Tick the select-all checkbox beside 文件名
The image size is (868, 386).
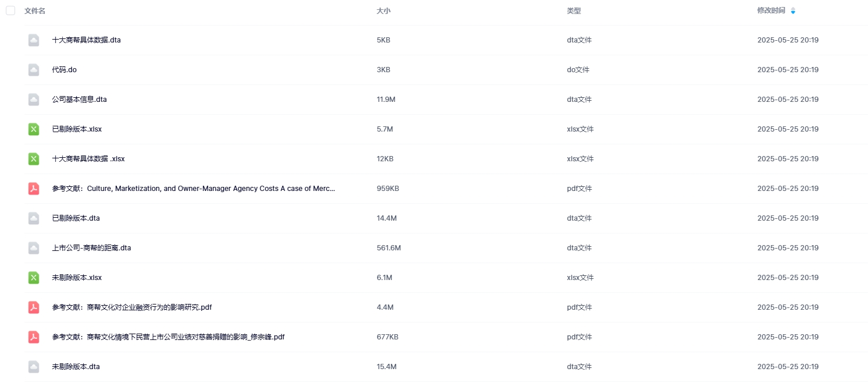(x=10, y=10)
